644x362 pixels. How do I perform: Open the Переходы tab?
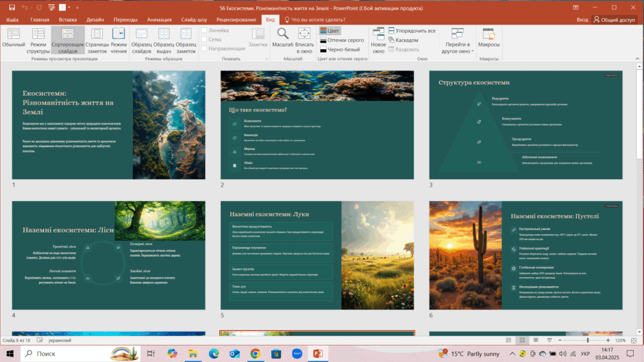(125, 20)
